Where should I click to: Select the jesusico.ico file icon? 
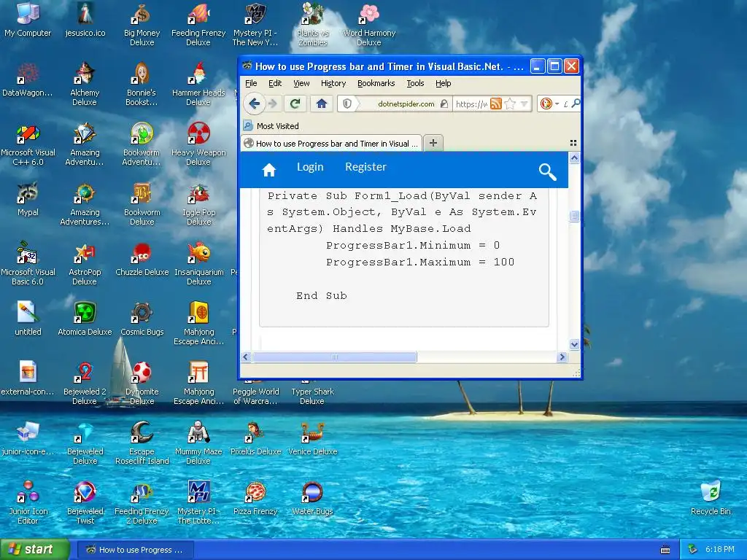85,20
